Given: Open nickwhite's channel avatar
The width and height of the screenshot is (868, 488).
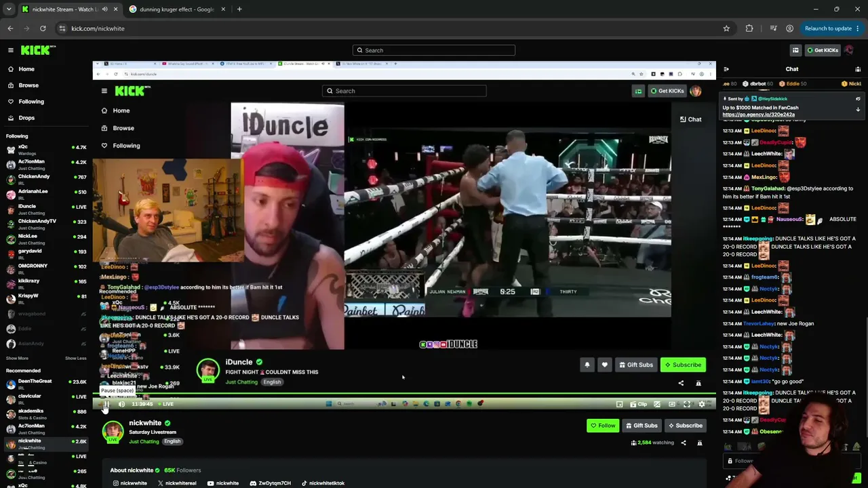Looking at the screenshot, I should coord(113,432).
